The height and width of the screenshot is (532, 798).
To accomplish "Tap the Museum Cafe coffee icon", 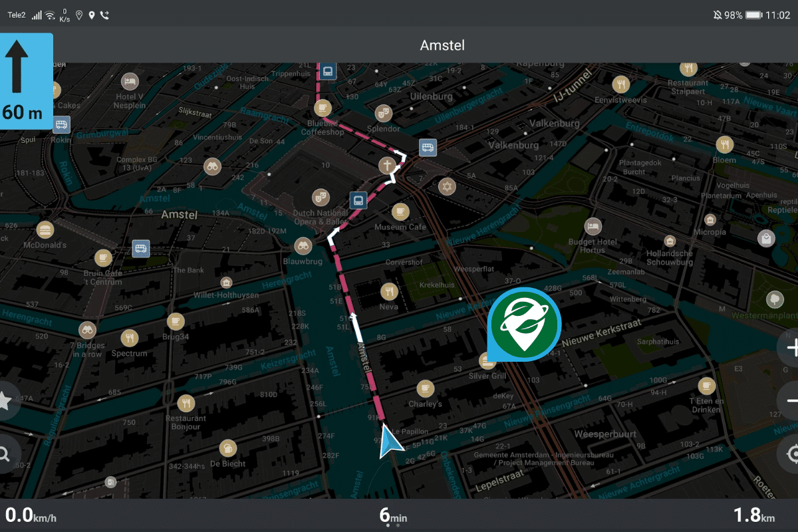I will [400, 211].
